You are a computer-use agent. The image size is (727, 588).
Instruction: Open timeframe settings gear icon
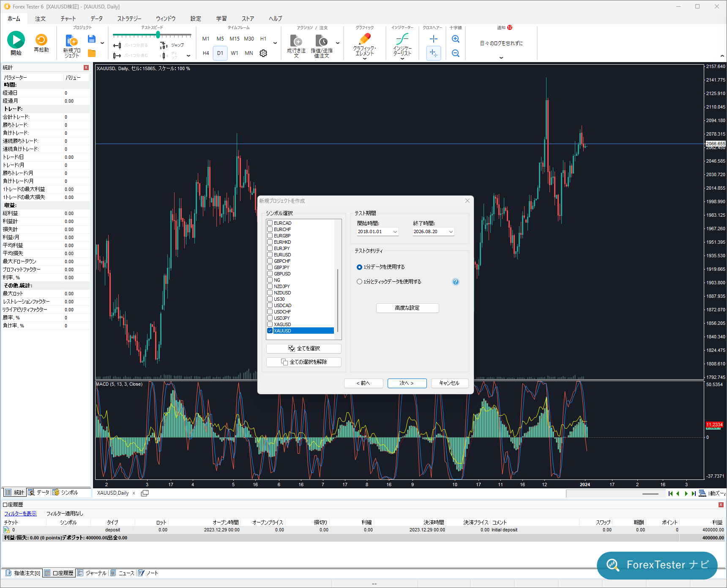[263, 53]
